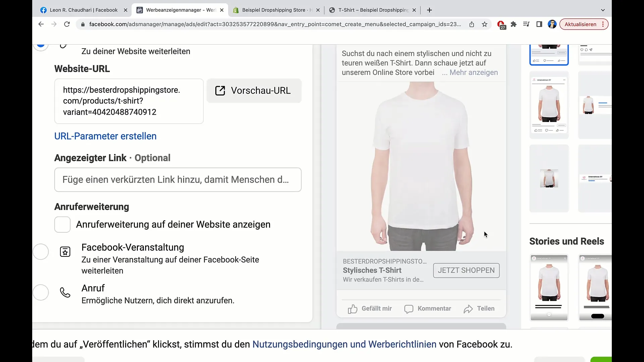
Task: Click the JETZT SHOPPEN preview button
Action: click(466, 270)
